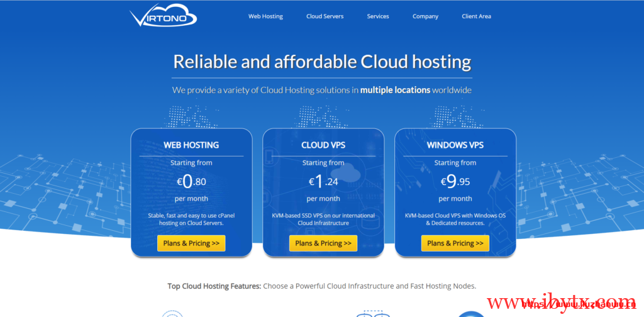Image resolution: width=644 pixels, height=317 pixels.
Task: Click the WINDOWS VPS card title
Action: pos(455,145)
